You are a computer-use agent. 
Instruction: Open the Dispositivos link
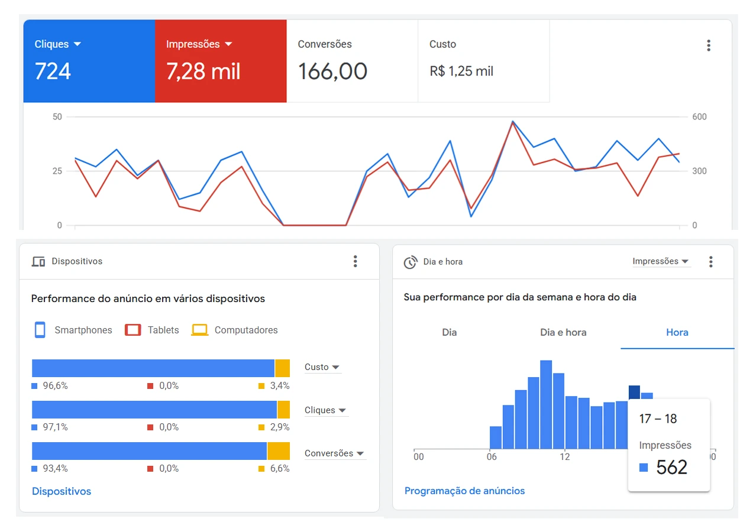[62, 491]
